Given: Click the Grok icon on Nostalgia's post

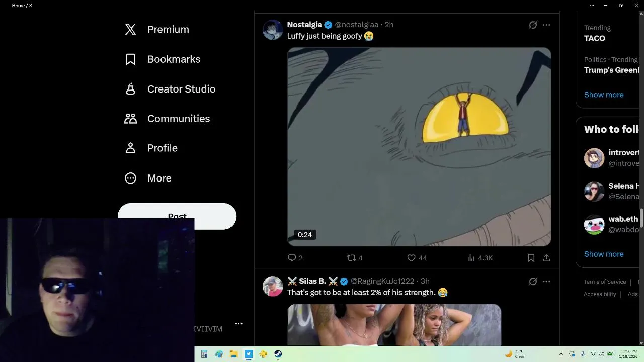Looking at the screenshot, I should (533, 25).
